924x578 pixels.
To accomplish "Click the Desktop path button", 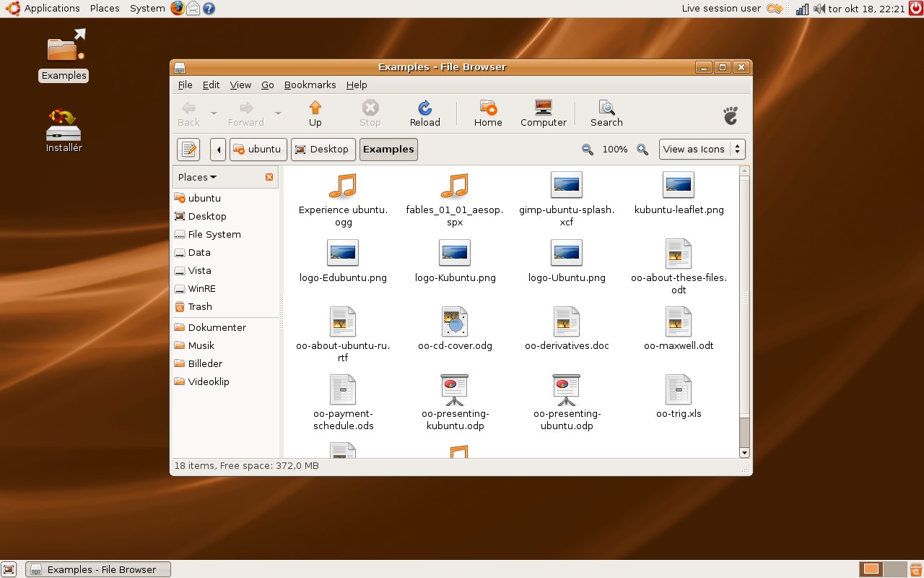I will pos(323,150).
